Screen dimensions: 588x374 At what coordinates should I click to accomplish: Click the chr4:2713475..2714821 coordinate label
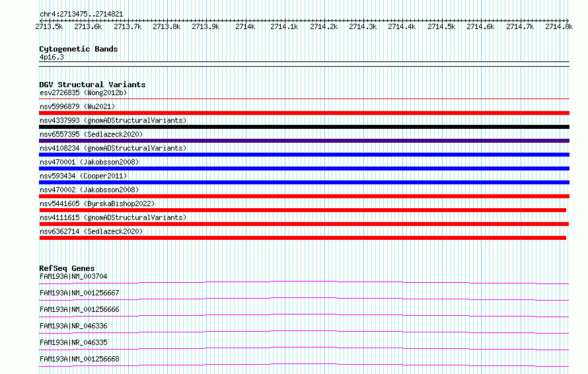coord(81,14)
